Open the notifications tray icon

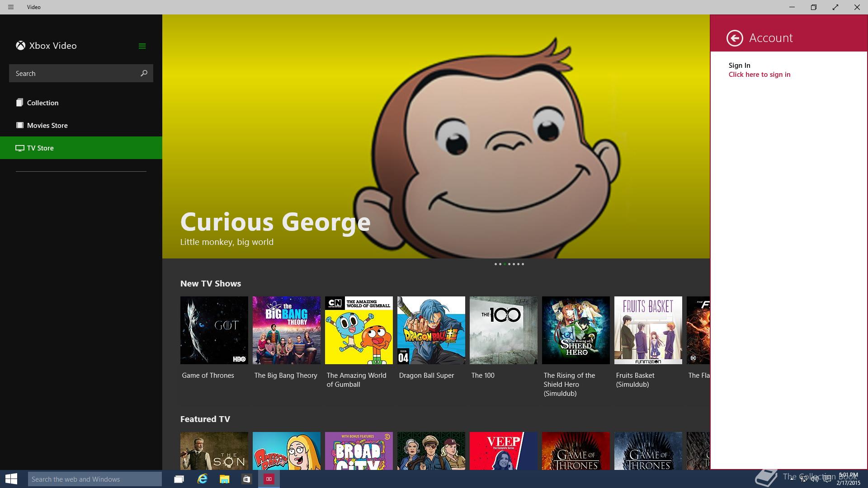coord(827,479)
